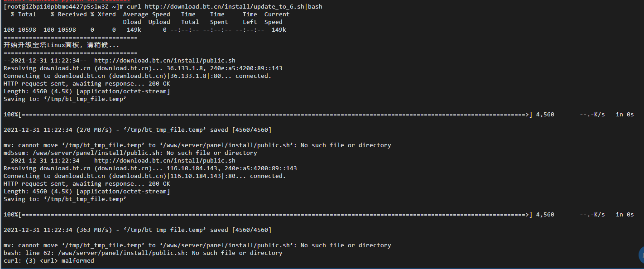
Task: Click the first download.bt.cn/install/public.sh URL
Action: click(x=164, y=61)
